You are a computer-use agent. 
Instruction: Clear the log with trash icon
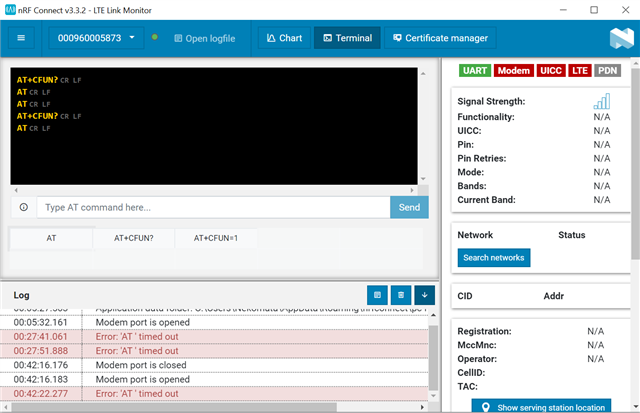pos(400,295)
